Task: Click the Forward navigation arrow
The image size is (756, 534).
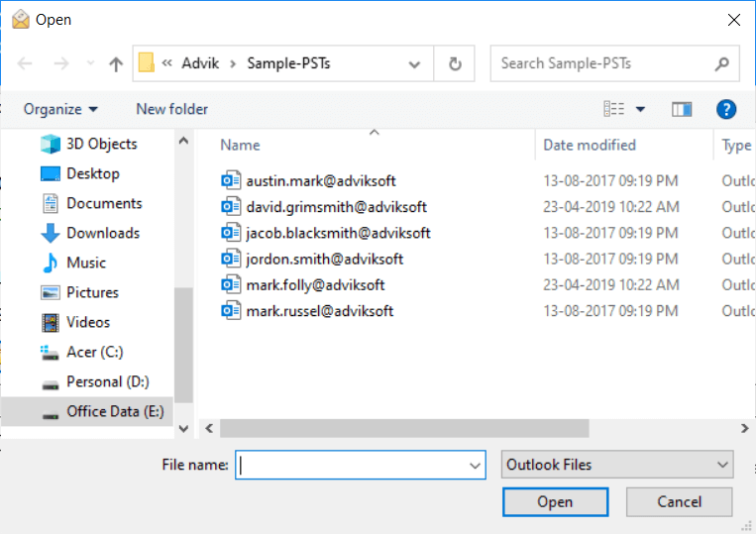Action: [x=61, y=63]
